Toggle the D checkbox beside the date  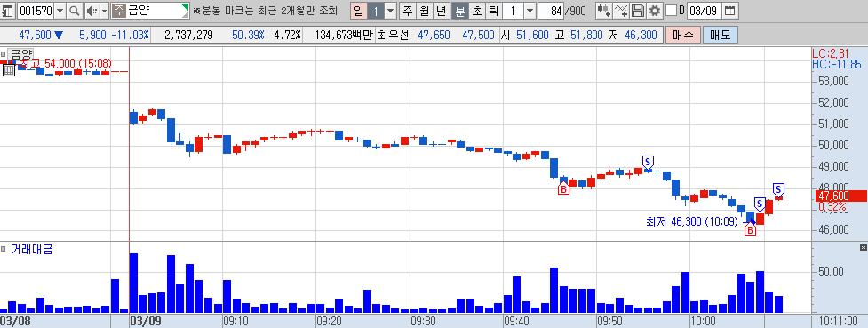pyautogui.click(x=671, y=10)
